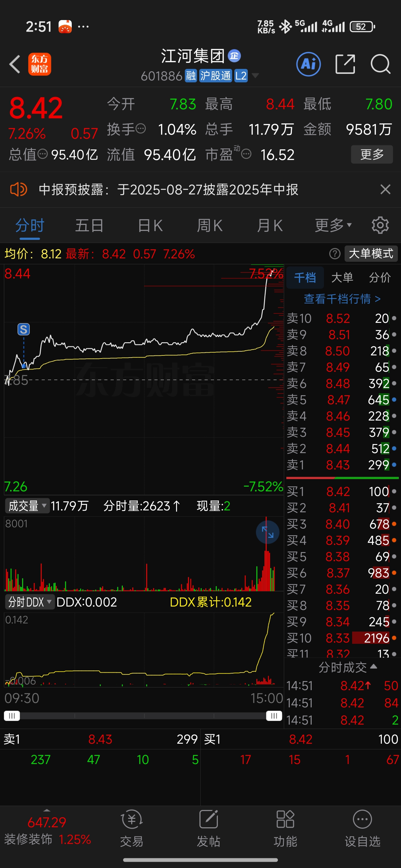Tap the info icon next to 总值
Screen dimensions: 401x868
click(43, 154)
